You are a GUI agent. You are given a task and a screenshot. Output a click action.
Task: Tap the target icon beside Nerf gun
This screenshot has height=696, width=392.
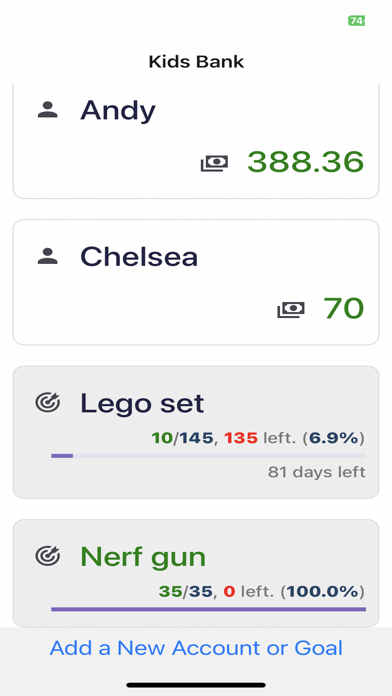[48, 555]
